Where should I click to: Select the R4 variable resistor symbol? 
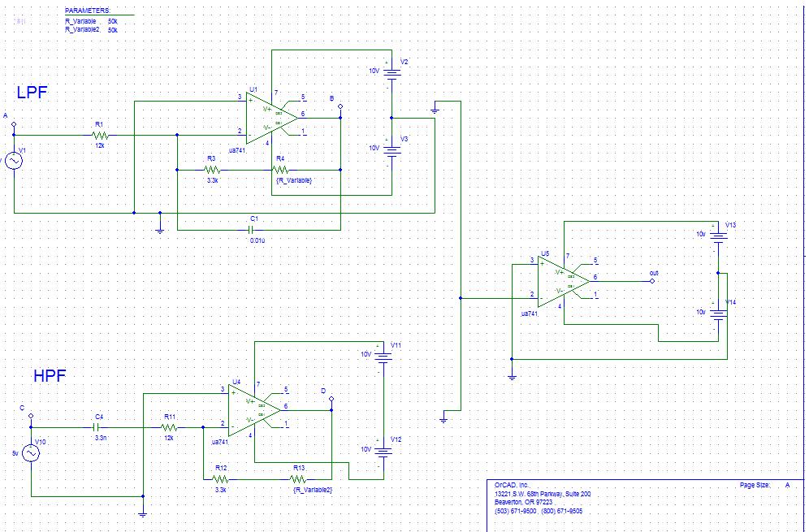pos(280,170)
